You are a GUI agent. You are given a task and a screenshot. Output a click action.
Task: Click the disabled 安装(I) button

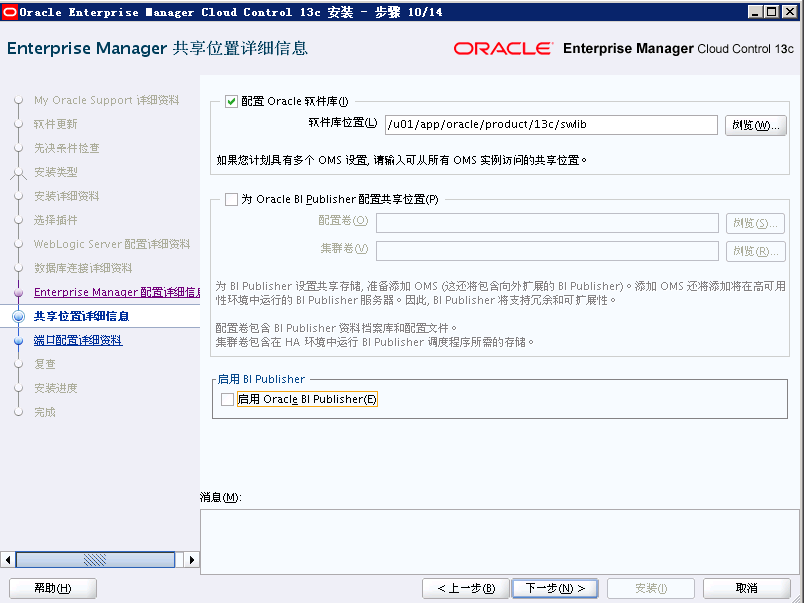(x=651, y=588)
